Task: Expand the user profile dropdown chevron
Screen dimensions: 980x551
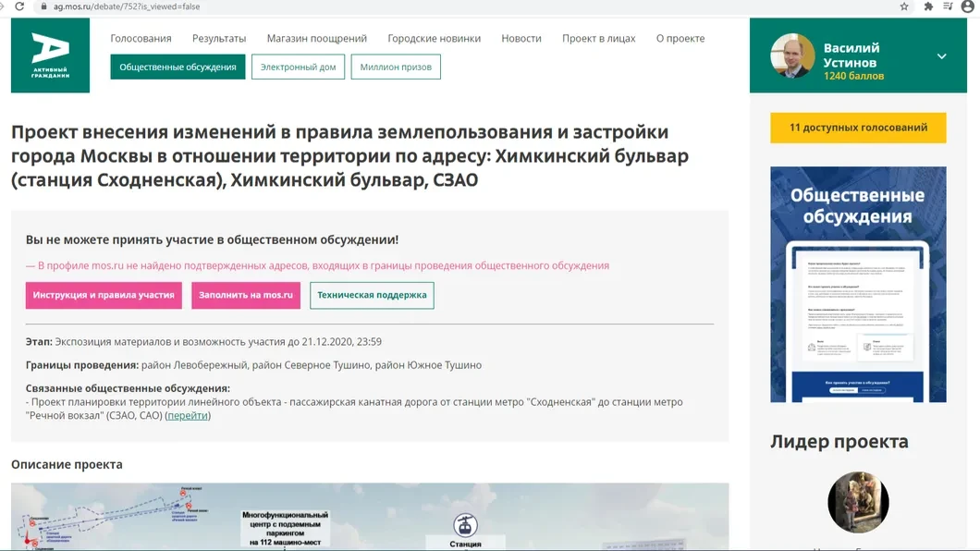Action: (941, 56)
